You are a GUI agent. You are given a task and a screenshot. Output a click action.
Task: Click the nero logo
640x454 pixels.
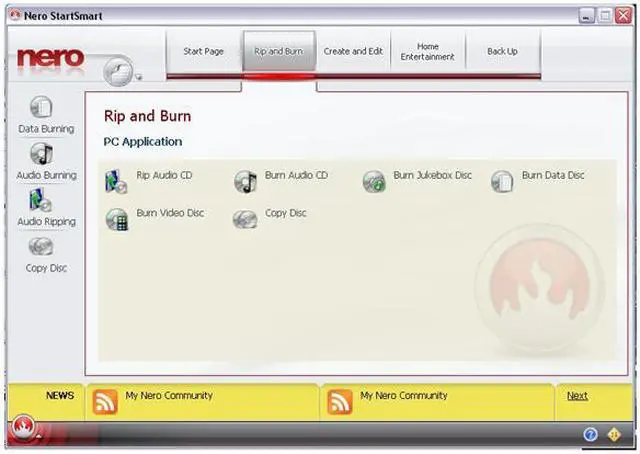click(x=51, y=58)
